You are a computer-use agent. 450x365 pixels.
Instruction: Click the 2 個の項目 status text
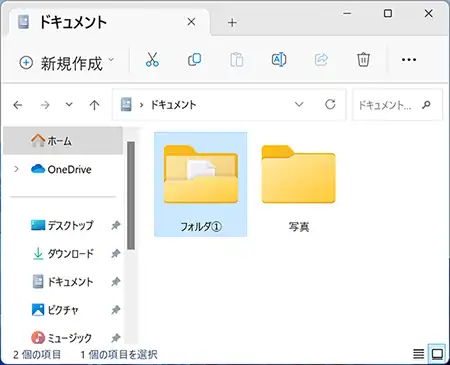tap(37, 354)
